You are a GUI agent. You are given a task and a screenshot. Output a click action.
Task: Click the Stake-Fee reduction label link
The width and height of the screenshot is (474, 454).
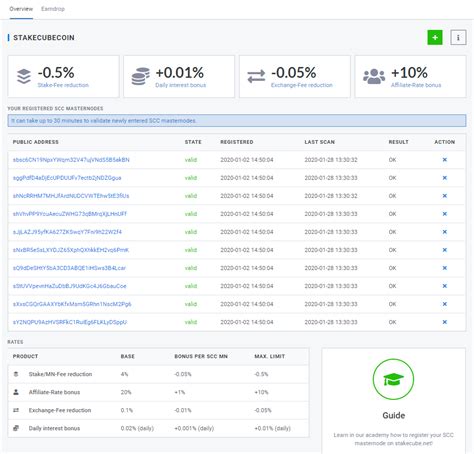click(x=63, y=85)
